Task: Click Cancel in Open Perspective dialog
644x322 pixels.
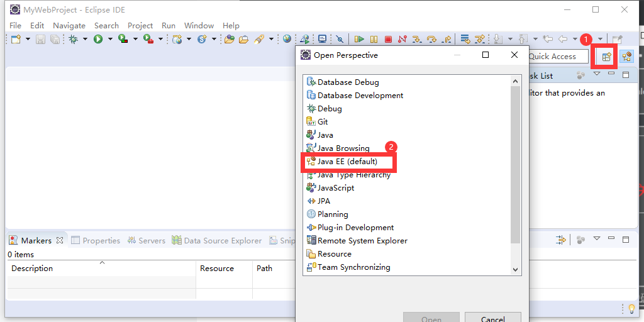Action: [x=493, y=319]
